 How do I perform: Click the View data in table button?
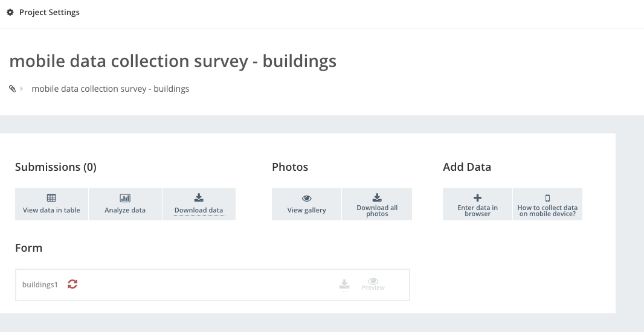(x=51, y=204)
